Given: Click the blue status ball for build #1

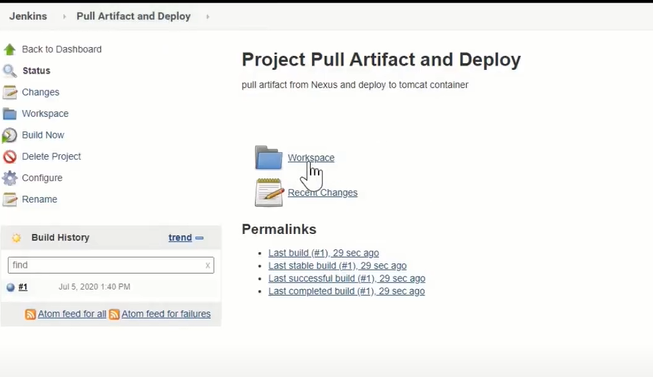Looking at the screenshot, I should (11, 287).
